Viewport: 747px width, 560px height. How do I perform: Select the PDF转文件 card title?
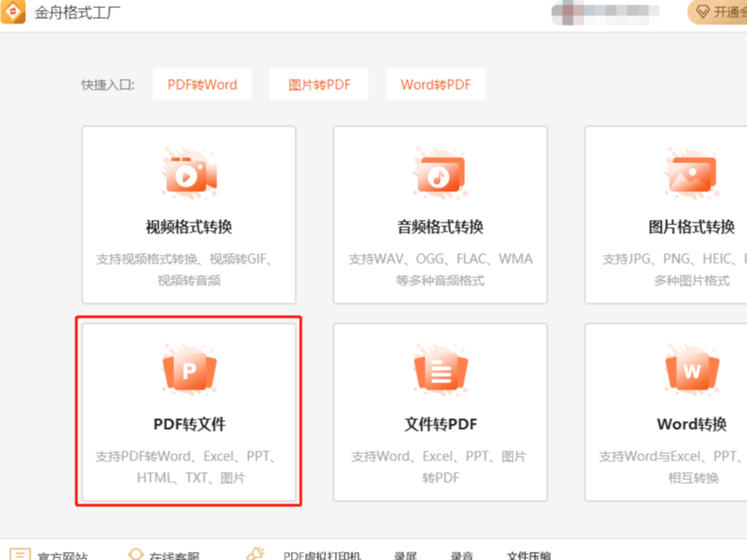click(x=189, y=424)
